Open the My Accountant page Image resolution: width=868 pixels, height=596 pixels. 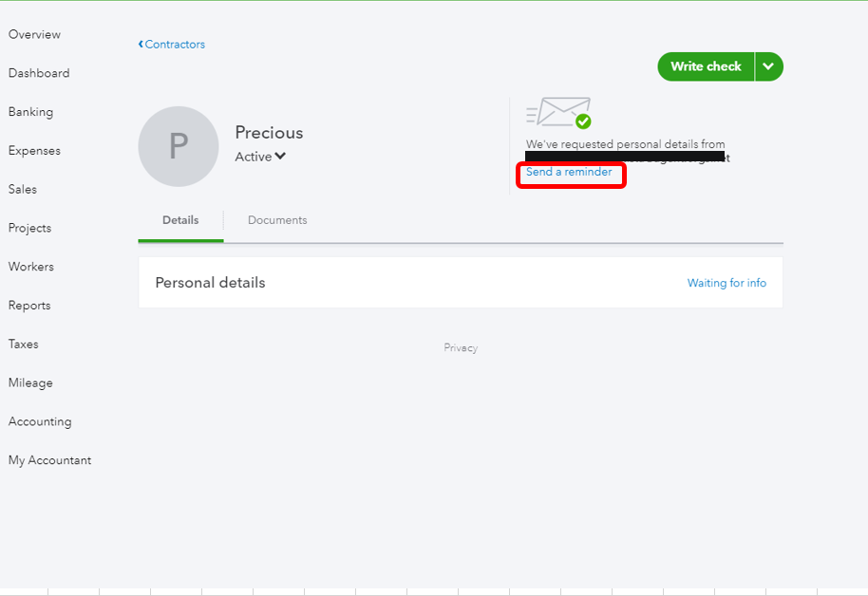pos(49,460)
